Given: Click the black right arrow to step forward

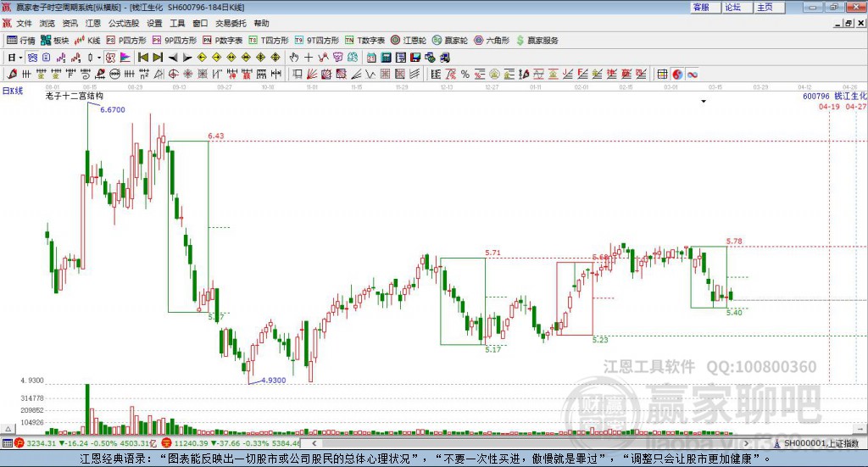Looking at the screenshot, I should (187, 58).
